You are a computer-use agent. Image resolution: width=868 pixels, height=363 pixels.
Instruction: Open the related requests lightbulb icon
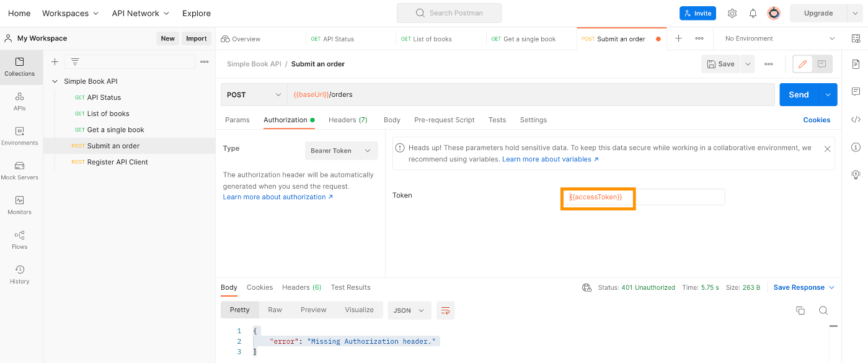point(856,174)
